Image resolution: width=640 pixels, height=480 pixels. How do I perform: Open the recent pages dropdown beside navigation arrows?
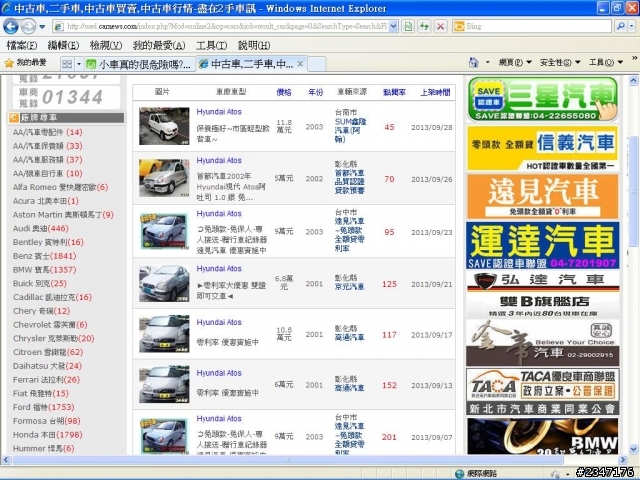tap(42, 27)
